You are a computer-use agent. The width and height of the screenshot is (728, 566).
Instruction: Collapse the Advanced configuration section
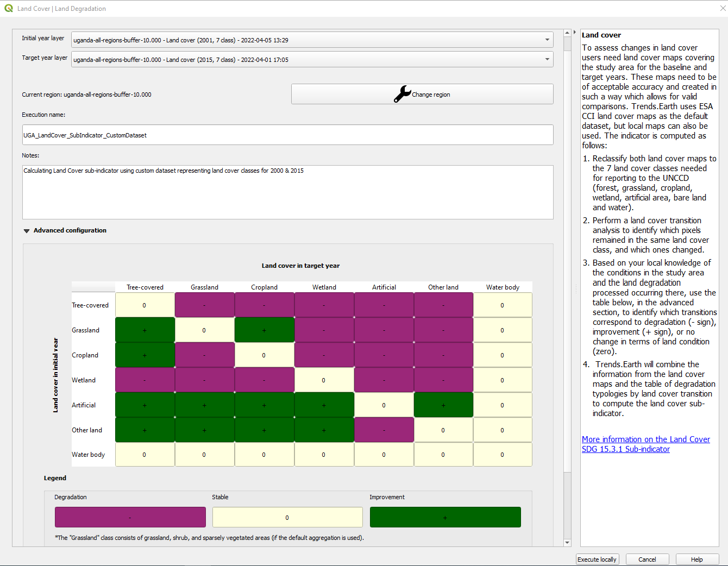[x=27, y=230]
